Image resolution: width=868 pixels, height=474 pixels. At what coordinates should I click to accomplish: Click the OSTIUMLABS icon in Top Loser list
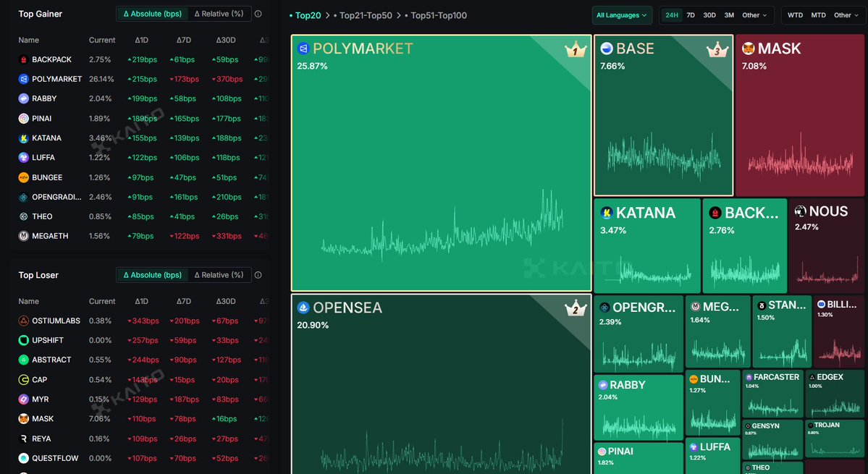[x=23, y=321]
